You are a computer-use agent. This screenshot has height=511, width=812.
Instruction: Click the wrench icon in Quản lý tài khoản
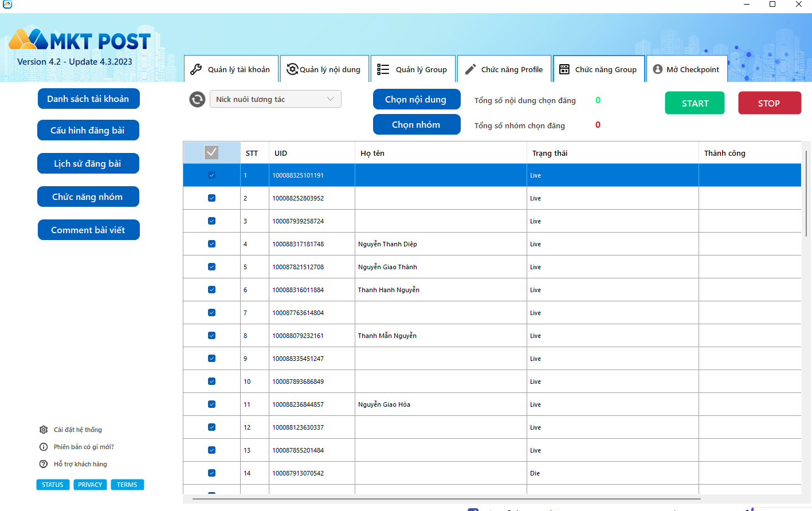coord(196,69)
